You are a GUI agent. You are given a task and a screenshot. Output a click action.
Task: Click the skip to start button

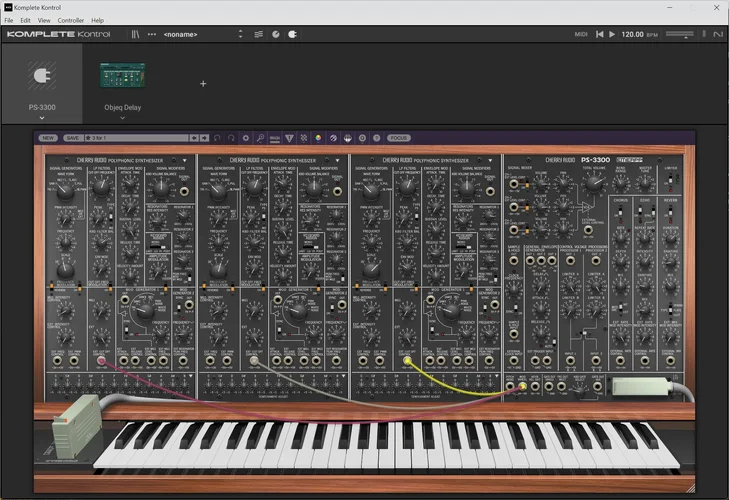pos(599,34)
